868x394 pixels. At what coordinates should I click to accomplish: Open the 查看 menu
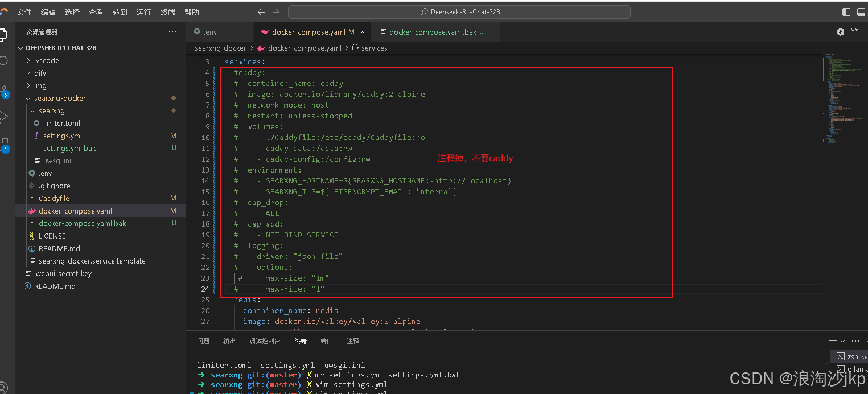pyautogui.click(x=96, y=12)
